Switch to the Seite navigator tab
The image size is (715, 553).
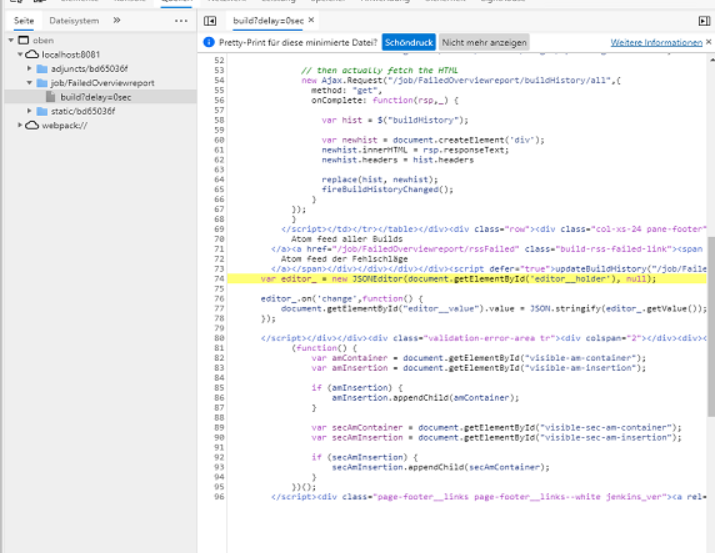click(24, 21)
